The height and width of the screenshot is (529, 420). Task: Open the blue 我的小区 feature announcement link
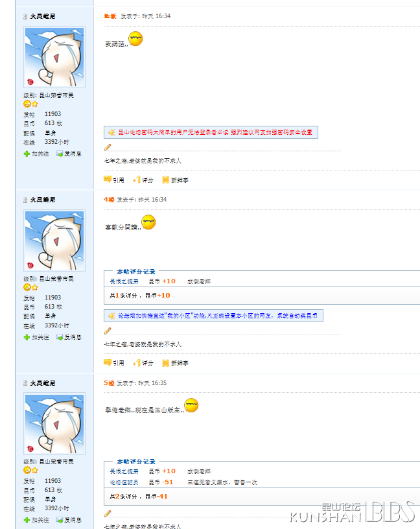[x=218, y=316]
